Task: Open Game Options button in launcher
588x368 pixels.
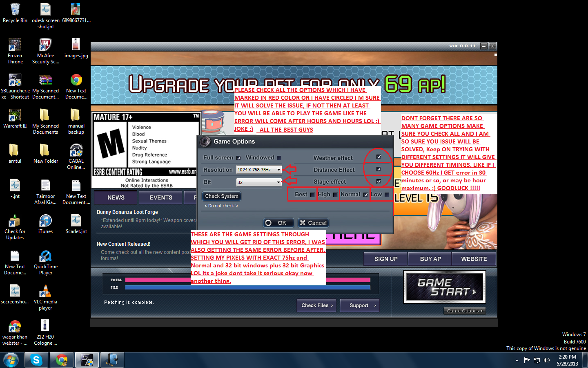Action: pos(465,311)
